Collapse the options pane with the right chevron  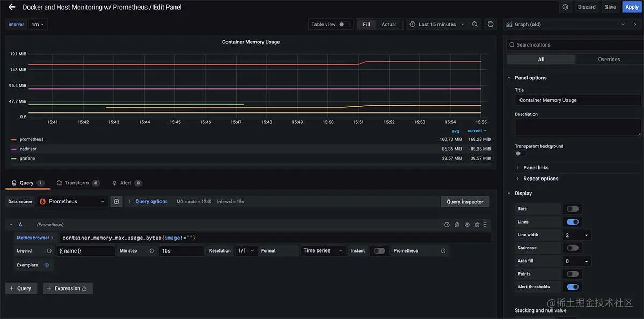tap(635, 24)
